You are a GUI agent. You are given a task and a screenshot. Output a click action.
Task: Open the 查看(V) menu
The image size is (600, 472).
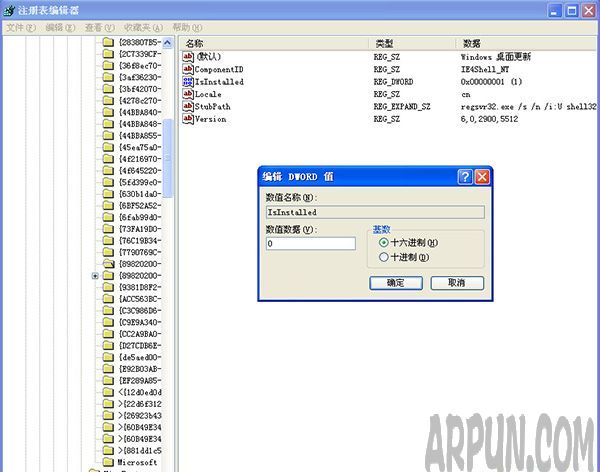(x=100, y=28)
